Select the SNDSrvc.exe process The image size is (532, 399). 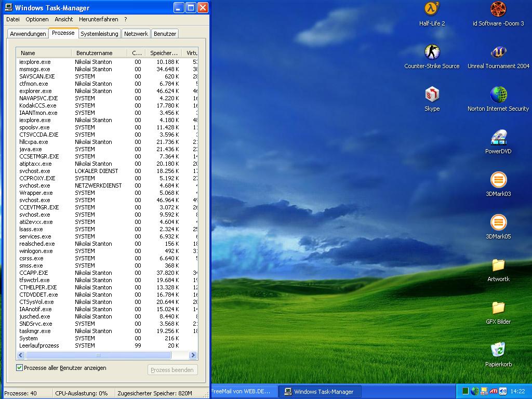107,323
